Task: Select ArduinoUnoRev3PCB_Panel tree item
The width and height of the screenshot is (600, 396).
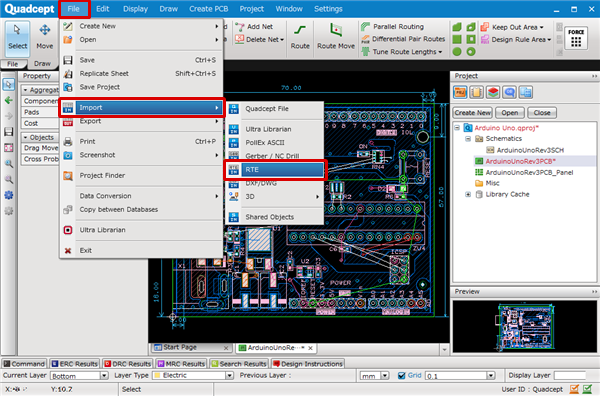Action: click(x=529, y=173)
